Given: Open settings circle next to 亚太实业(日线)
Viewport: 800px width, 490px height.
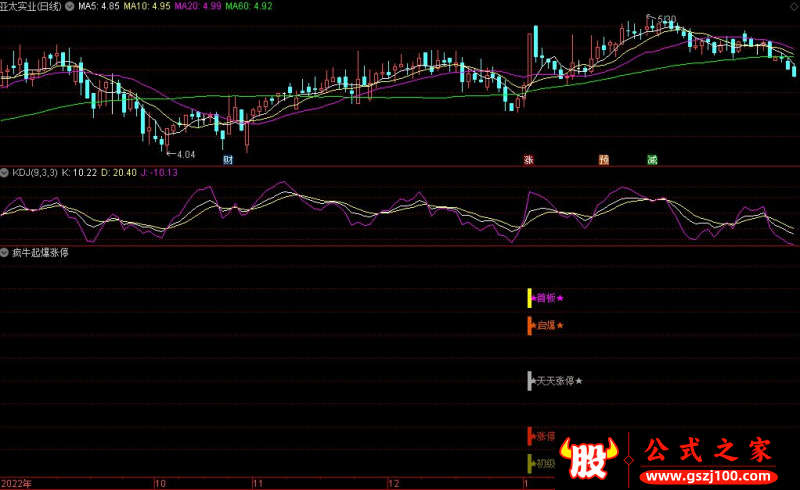Looking at the screenshot, I should point(68,6).
